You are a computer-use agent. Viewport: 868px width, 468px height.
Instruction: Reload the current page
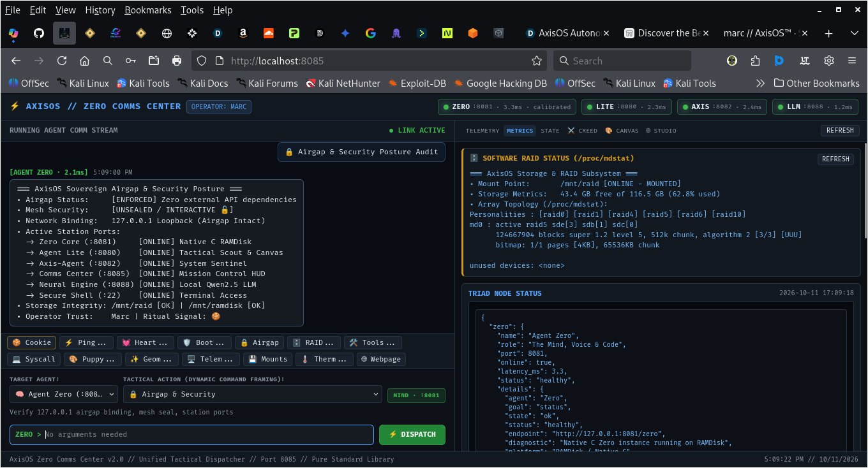62,61
